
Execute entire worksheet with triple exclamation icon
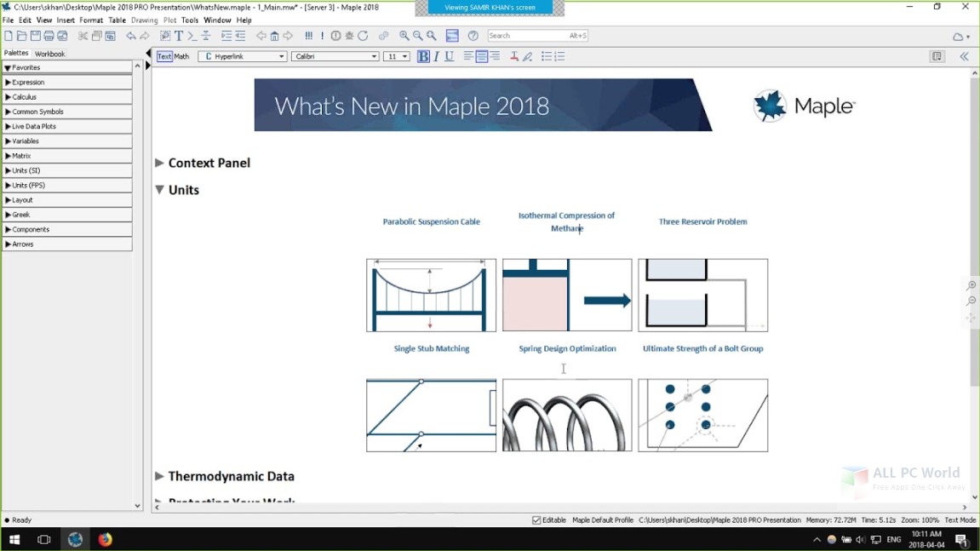[309, 36]
